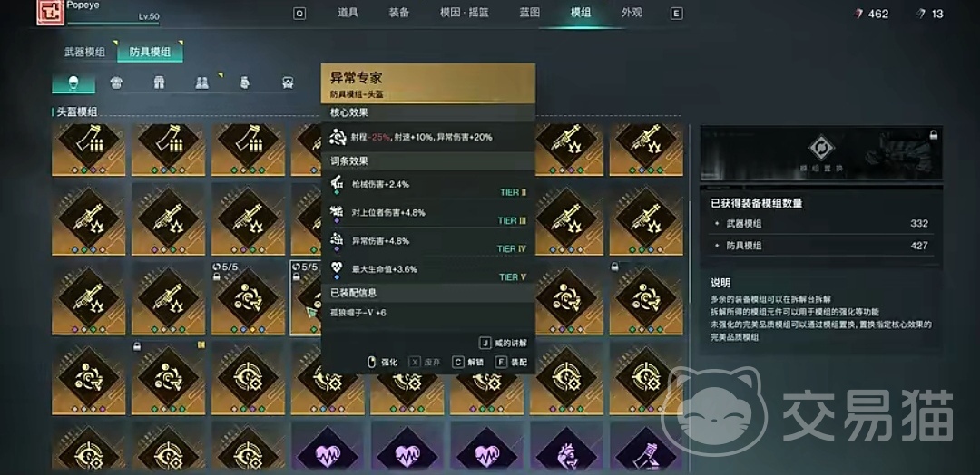Switch to the 武器模组 tab
Screen dimensions: 980x475
coord(85,52)
